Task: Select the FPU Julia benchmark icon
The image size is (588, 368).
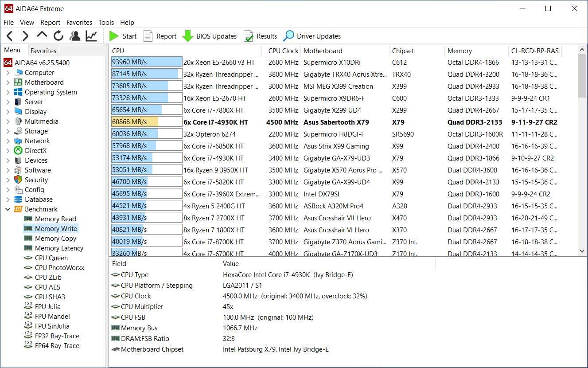Action: [x=28, y=307]
